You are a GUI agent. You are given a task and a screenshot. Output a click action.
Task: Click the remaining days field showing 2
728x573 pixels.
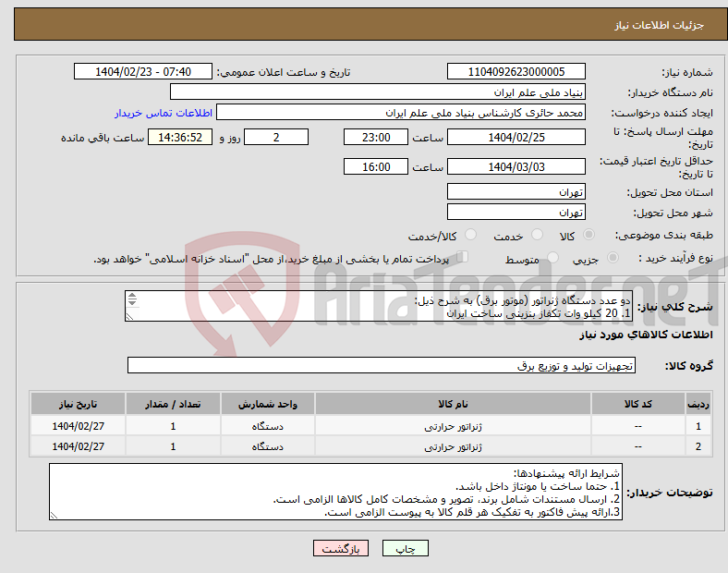coord(276,138)
